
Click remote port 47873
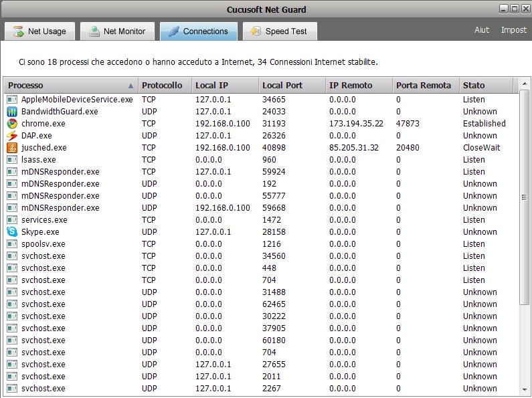click(408, 123)
